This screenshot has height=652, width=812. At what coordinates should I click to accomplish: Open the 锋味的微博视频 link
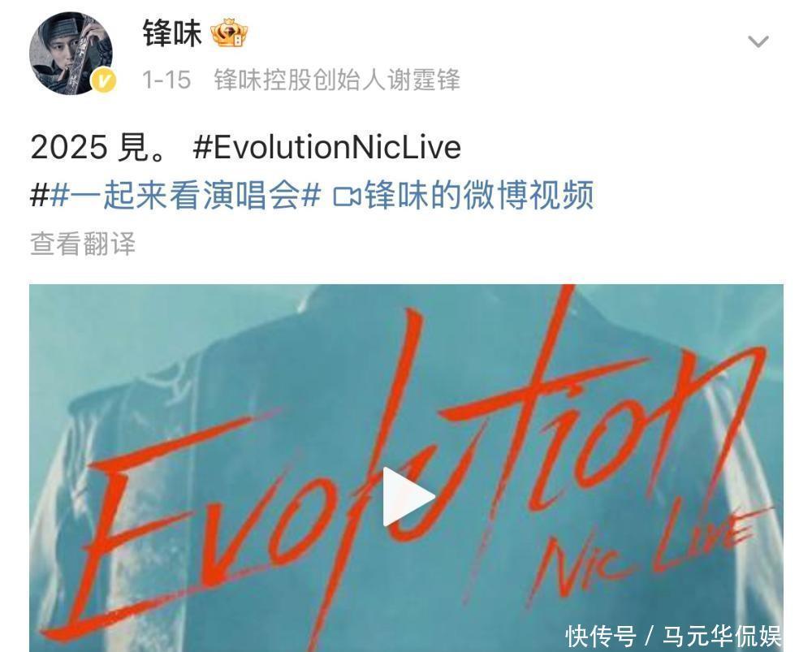click(x=479, y=196)
